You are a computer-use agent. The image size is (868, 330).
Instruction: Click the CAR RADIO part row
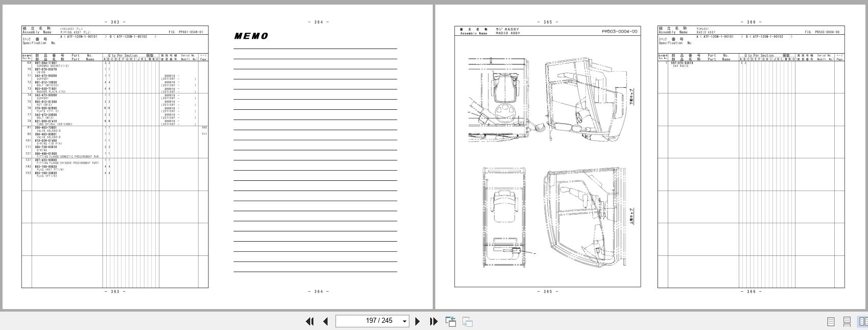point(750,64)
